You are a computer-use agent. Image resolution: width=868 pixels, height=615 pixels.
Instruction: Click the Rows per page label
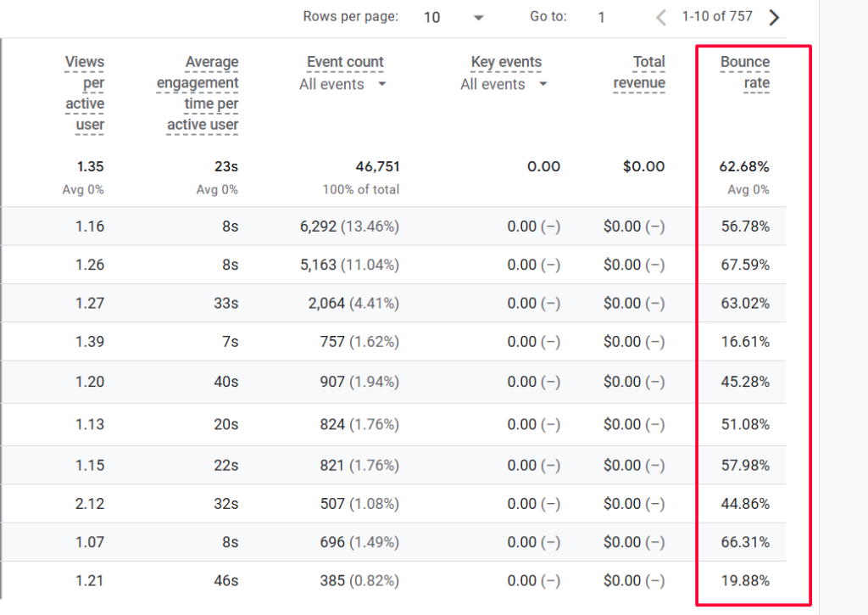coord(350,15)
